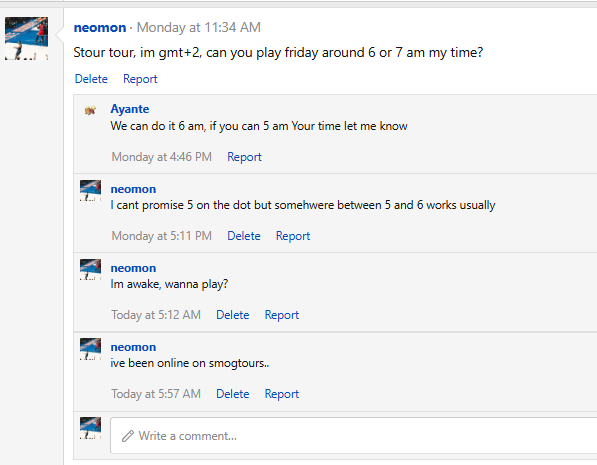Report the 'Im awake, wanna play?' comment
Viewport: 597px width, 465px height.
(x=282, y=315)
